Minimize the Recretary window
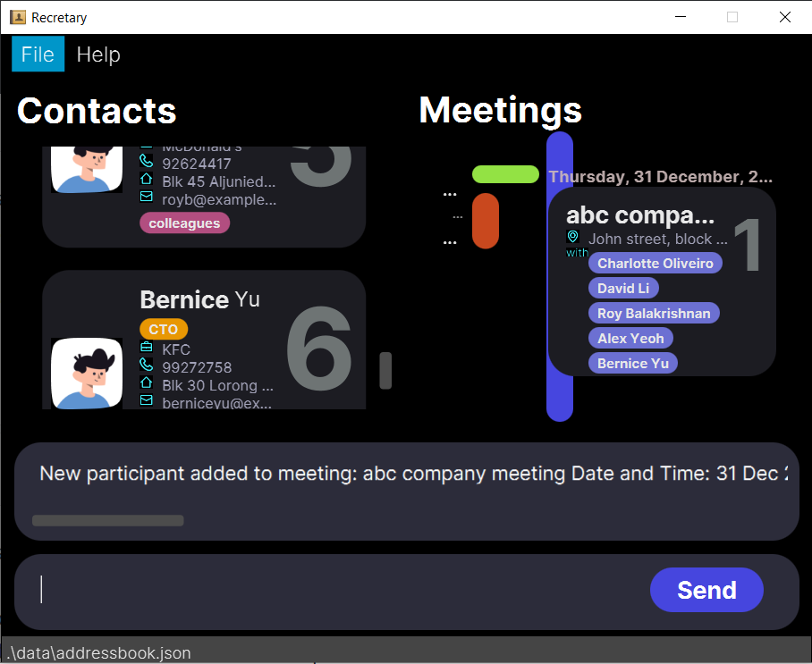 point(681,17)
